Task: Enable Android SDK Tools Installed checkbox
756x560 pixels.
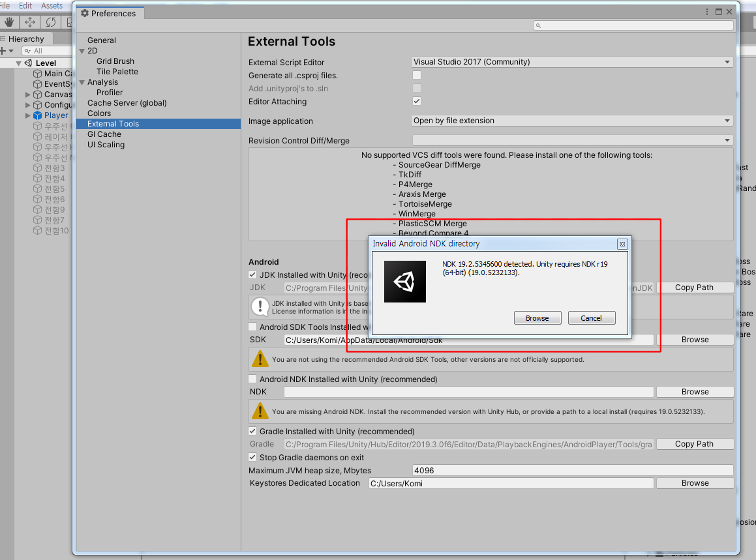Action: [x=252, y=327]
